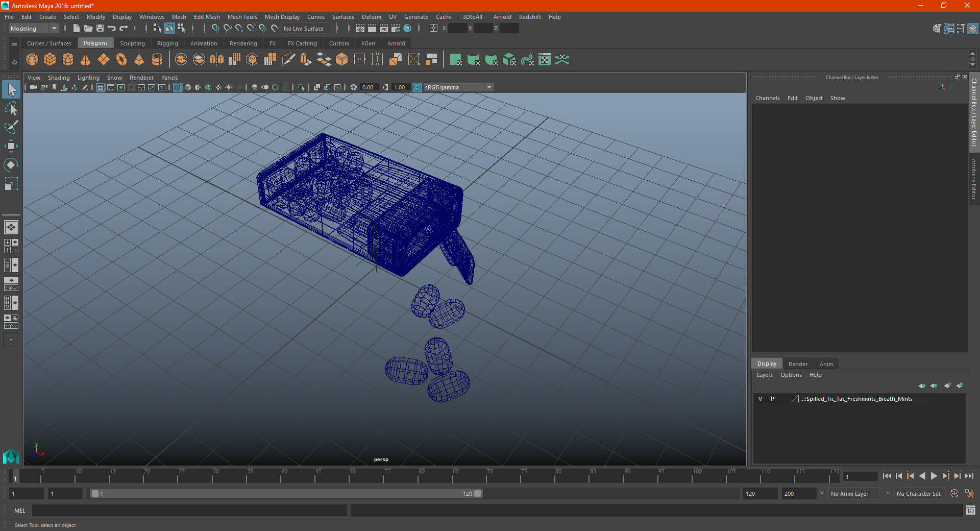
Task: Open animation preferences icon
Action: (969, 494)
